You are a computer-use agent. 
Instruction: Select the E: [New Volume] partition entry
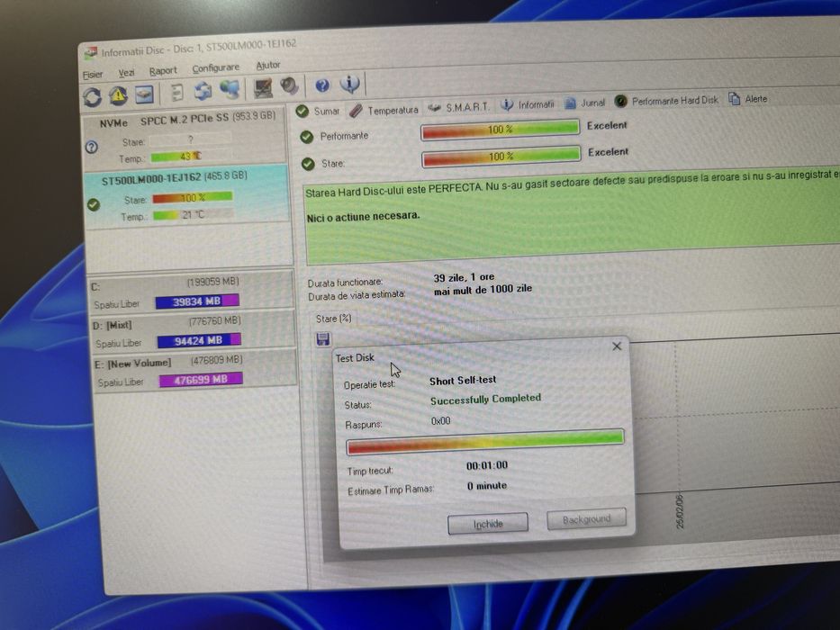[x=195, y=370]
